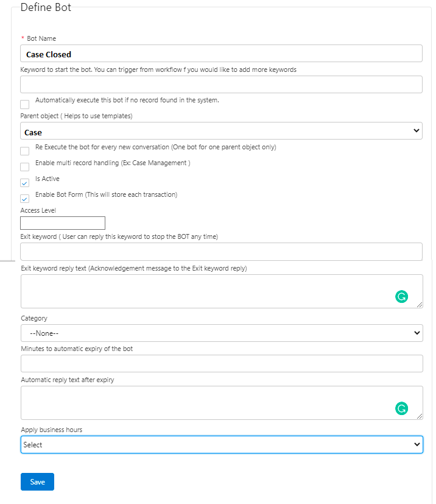Viewport: 436px width, 504px height.
Task: Click inside the Exit keyword reply text area
Action: click(207, 291)
